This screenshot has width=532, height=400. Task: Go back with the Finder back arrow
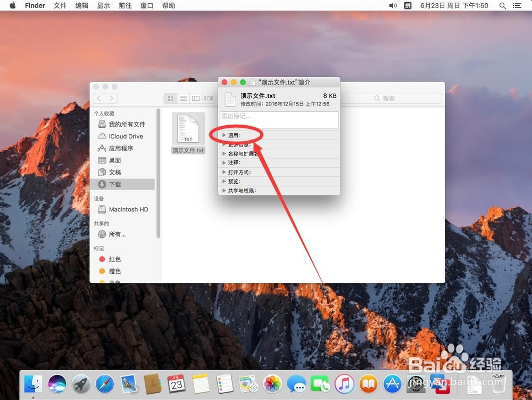coord(99,99)
